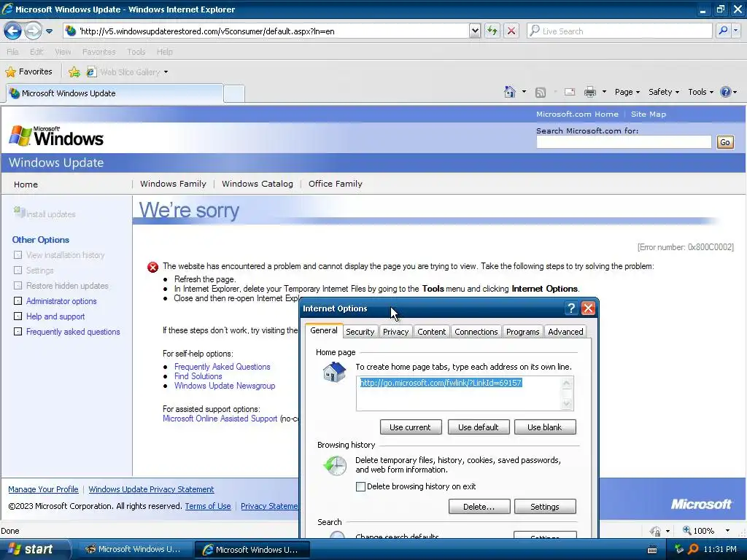Screen dimensions: 747x560
Task: Open the Windows Update Privacy Statement link
Action: coord(151,489)
